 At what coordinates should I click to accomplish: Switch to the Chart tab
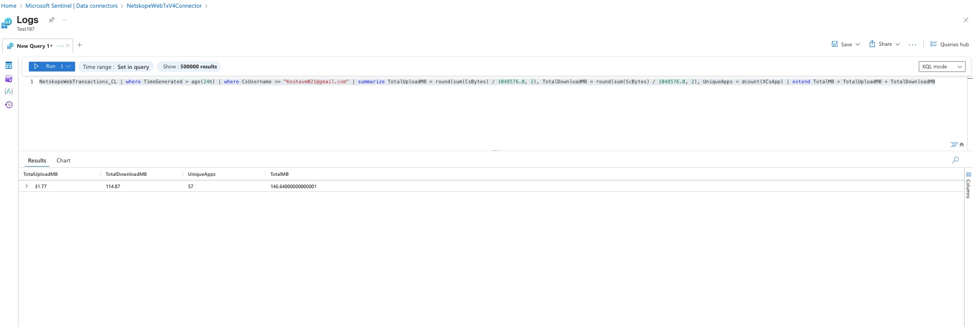[63, 160]
